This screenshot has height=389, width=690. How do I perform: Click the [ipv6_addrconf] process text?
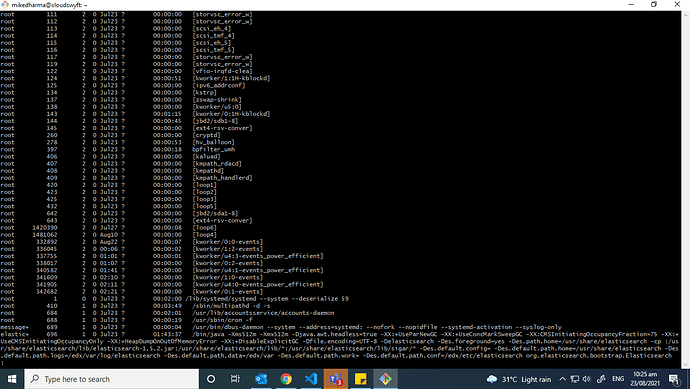click(219, 85)
